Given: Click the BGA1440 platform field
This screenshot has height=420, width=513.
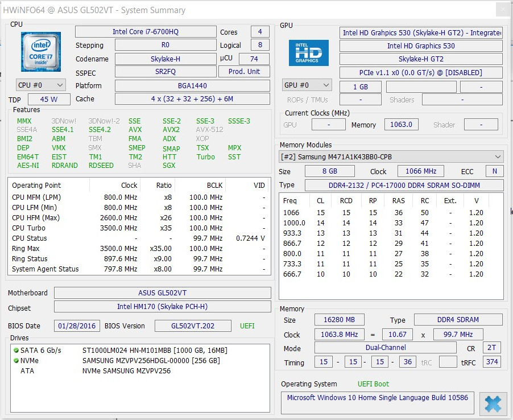Looking at the screenshot, I should pyautogui.click(x=192, y=86).
